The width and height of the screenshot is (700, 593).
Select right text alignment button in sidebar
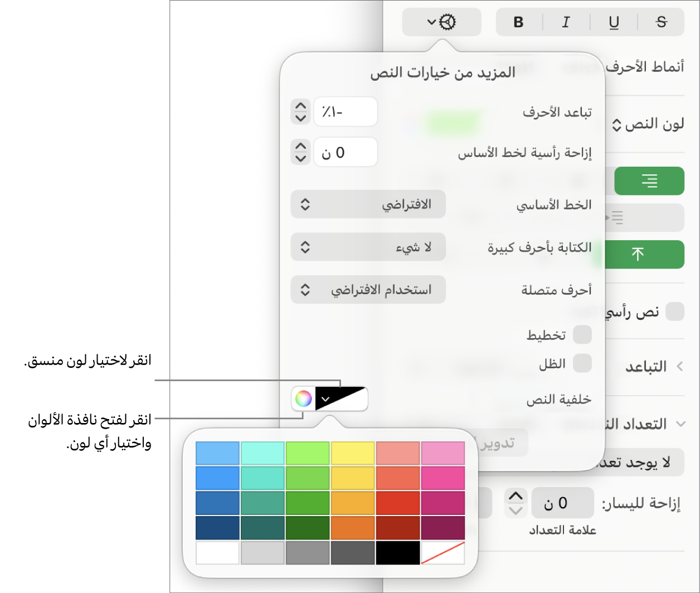pyautogui.click(x=649, y=181)
